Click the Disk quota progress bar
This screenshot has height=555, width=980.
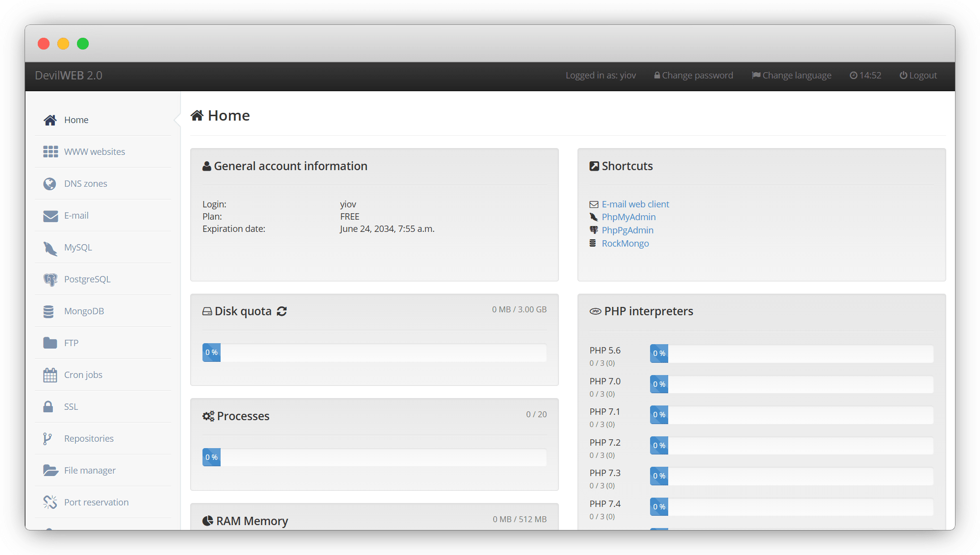pos(375,353)
